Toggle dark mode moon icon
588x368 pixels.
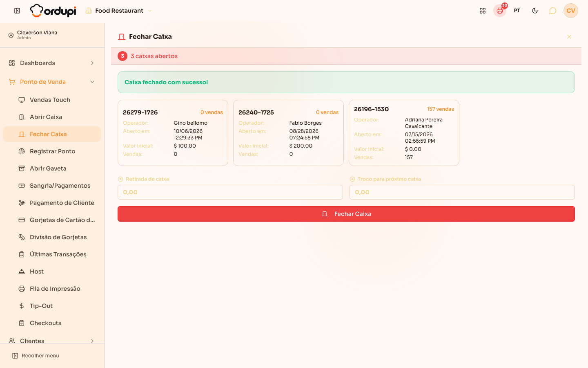point(535,11)
